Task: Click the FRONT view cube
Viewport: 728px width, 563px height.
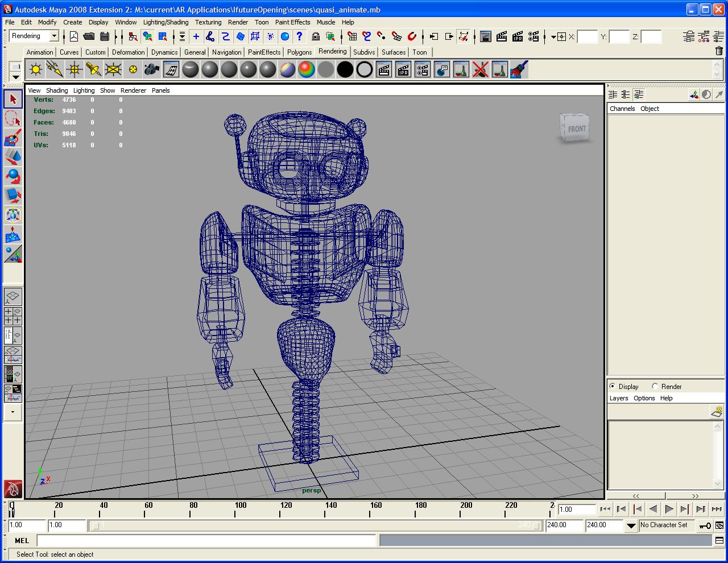Action: click(x=574, y=128)
